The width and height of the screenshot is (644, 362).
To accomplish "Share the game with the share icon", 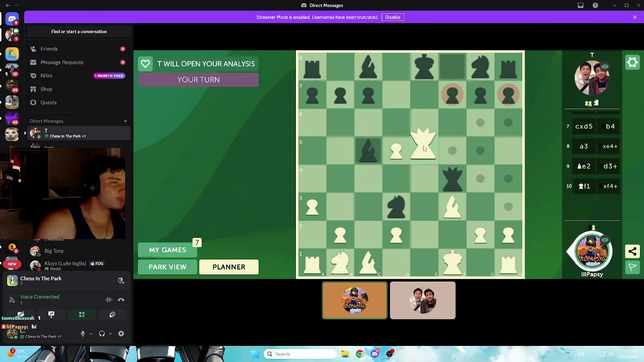I will tap(632, 251).
